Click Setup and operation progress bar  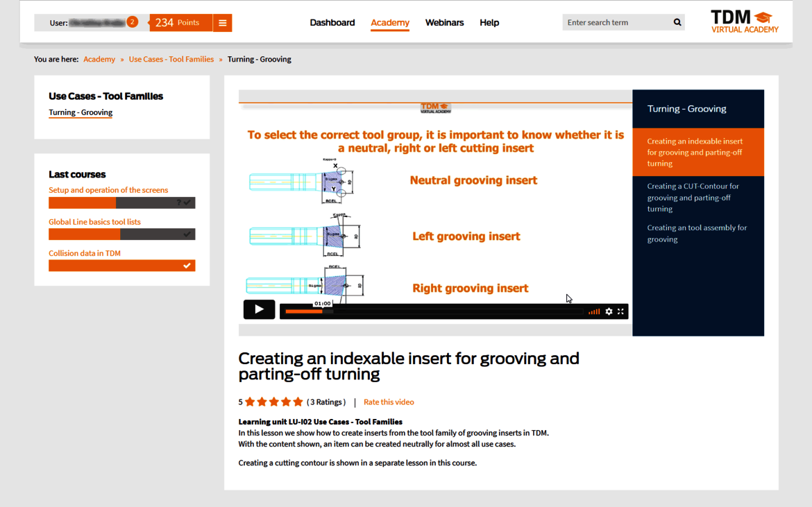point(121,203)
